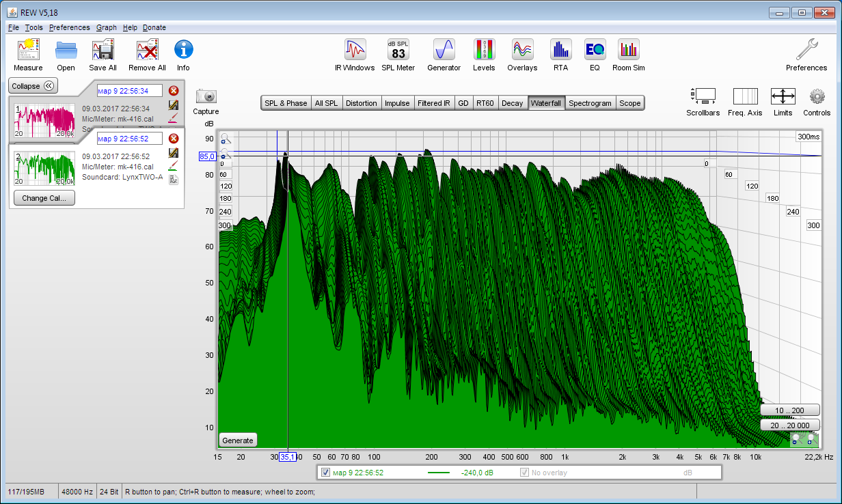The image size is (842, 504).
Task: Click the Capture camera icon
Action: pyautogui.click(x=206, y=97)
